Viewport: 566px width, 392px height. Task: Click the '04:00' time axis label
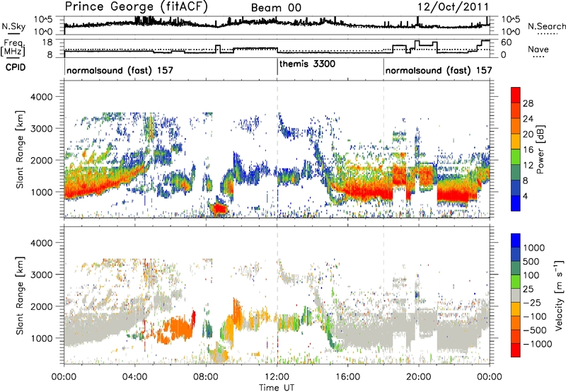tap(135, 377)
